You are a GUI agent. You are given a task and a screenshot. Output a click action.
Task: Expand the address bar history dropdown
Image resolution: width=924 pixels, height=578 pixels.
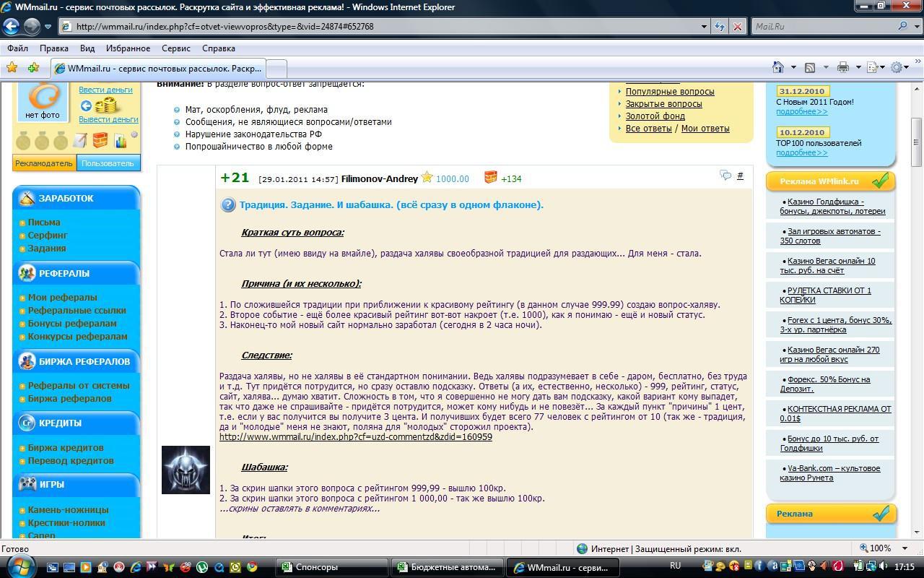(x=705, y=27)
